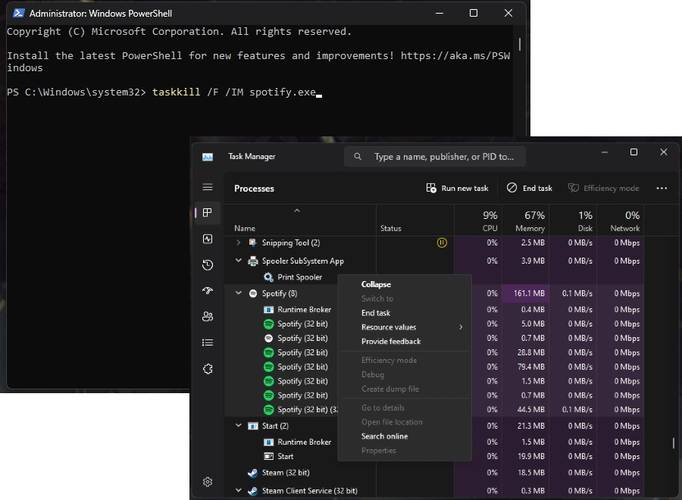The height and width of the screenshot is (500, 682).
Task: Click End task toolbar button
Action: tap(529, 188)
